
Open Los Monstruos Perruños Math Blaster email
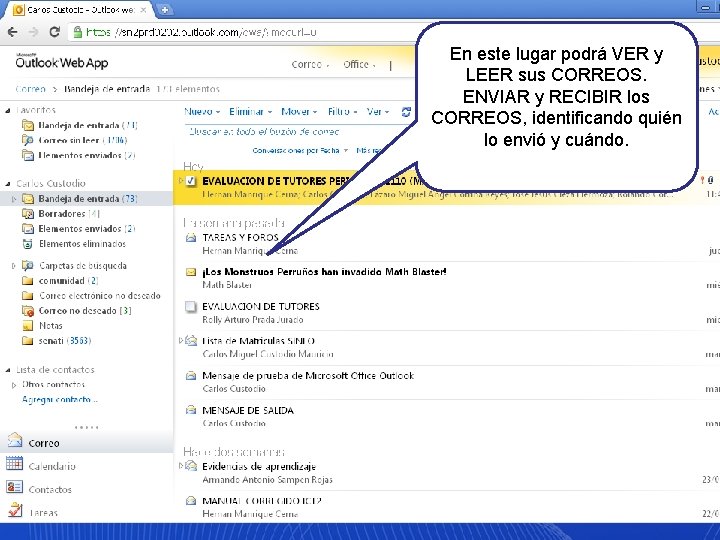445,278
